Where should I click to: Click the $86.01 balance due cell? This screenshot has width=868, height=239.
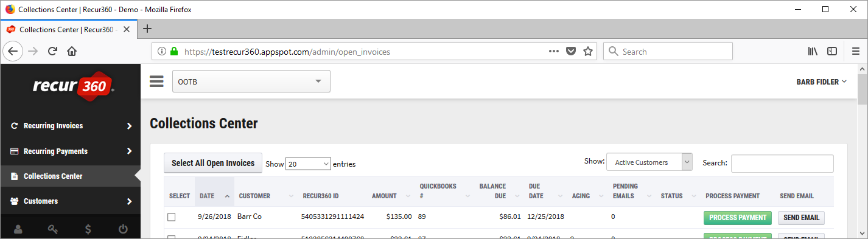pyautogui.click(x=510, y=216)
